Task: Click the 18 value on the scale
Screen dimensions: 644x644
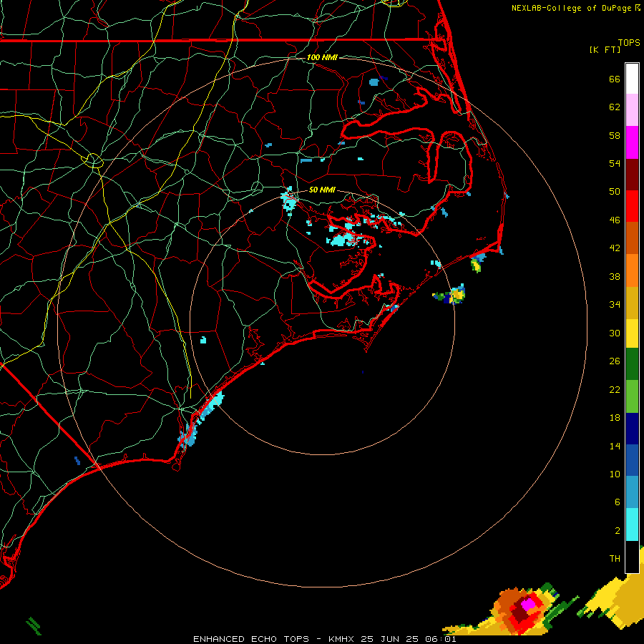Action: tap(615, 418)
